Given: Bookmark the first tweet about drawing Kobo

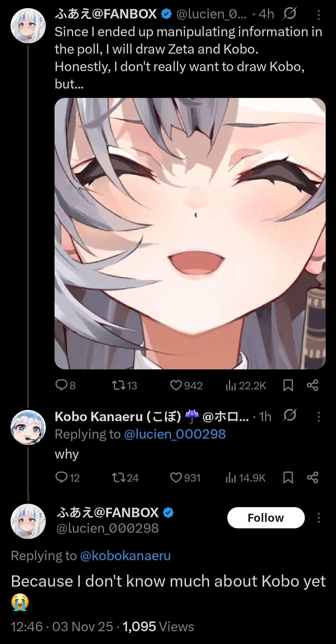Looking at the screenshot, I should pyautogui.click(x=288, y=386).
